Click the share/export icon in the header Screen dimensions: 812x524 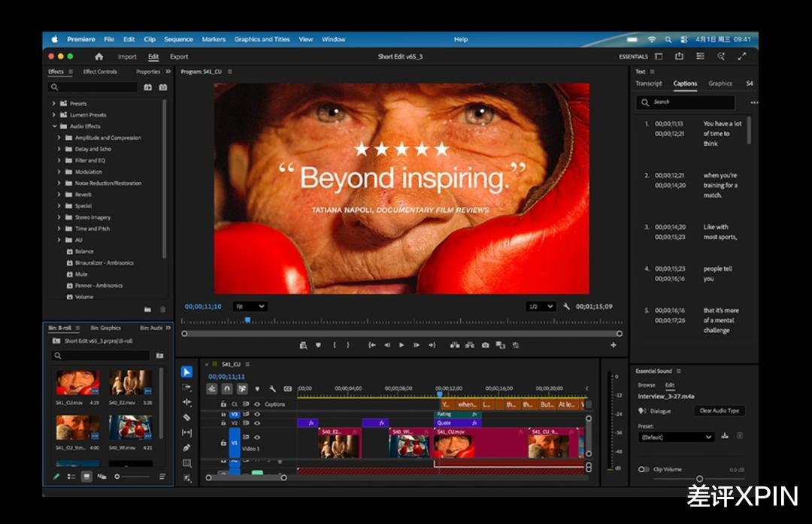coord(679,56)
